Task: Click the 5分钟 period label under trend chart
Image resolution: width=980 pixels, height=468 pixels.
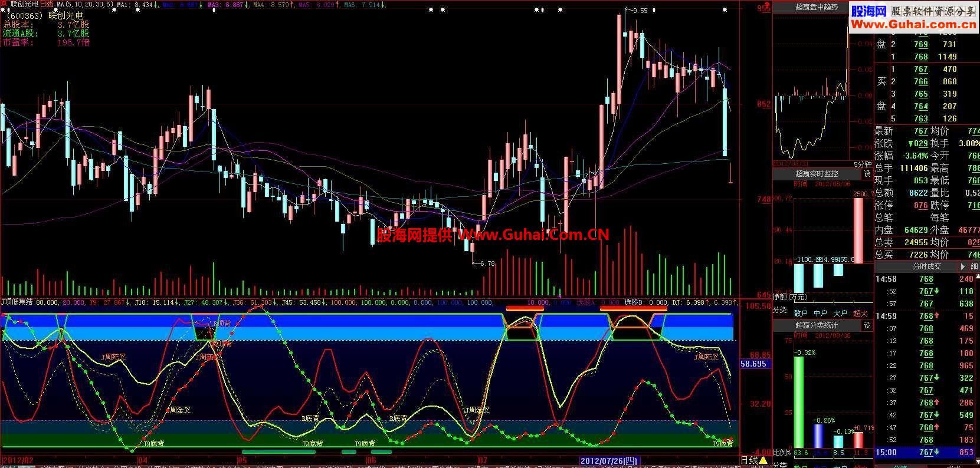Action: pos(863,164)
